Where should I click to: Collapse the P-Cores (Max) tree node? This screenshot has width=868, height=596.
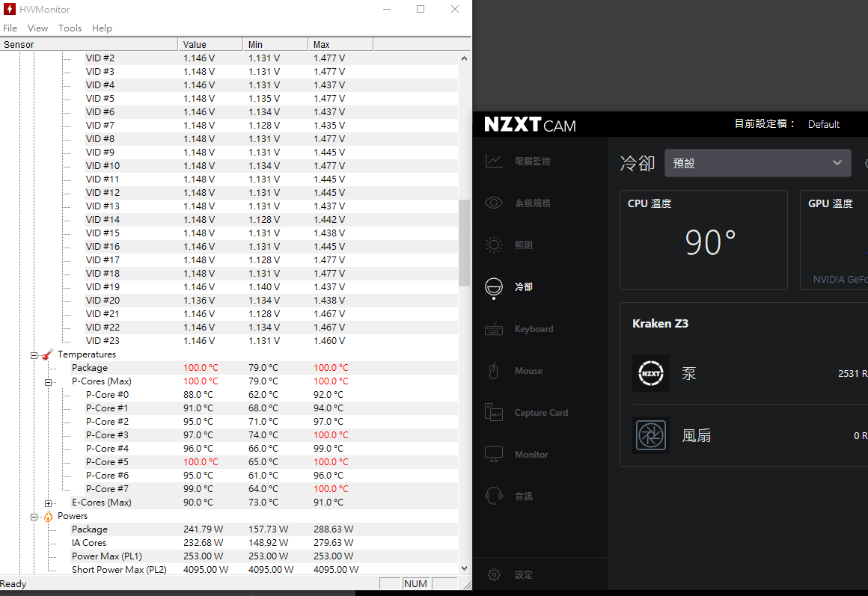(x=49, y=382)
